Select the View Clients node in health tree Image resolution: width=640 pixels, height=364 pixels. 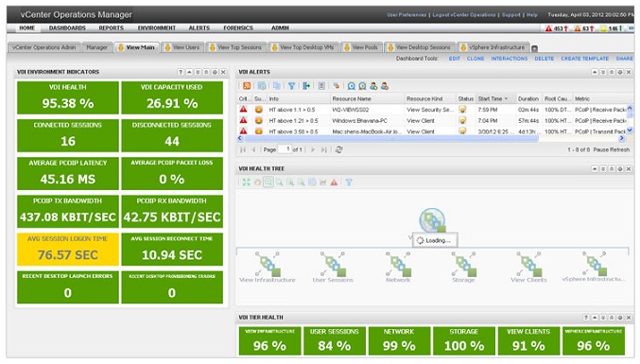pos(528,268)
